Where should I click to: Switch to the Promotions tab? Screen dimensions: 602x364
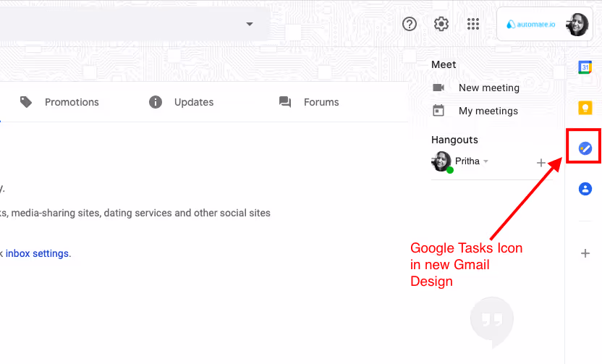59,102
